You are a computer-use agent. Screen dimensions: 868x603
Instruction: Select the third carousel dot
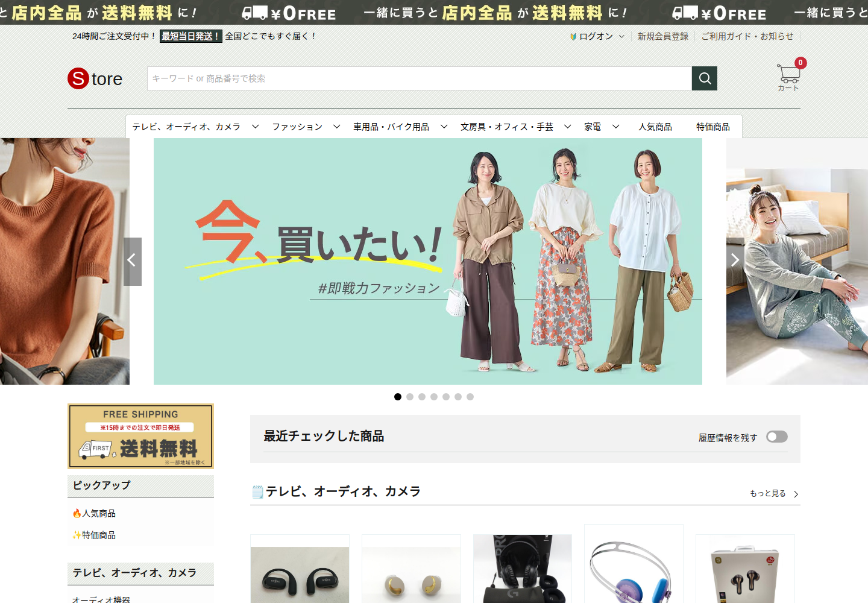(x=422, y=397)
